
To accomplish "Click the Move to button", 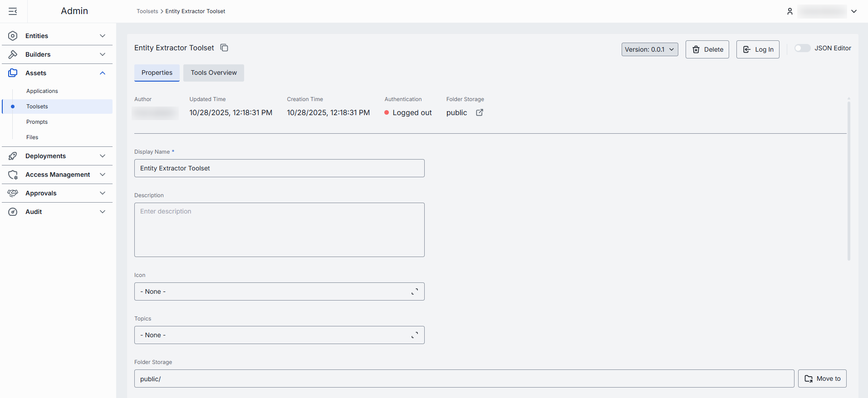I will [822, 379].
